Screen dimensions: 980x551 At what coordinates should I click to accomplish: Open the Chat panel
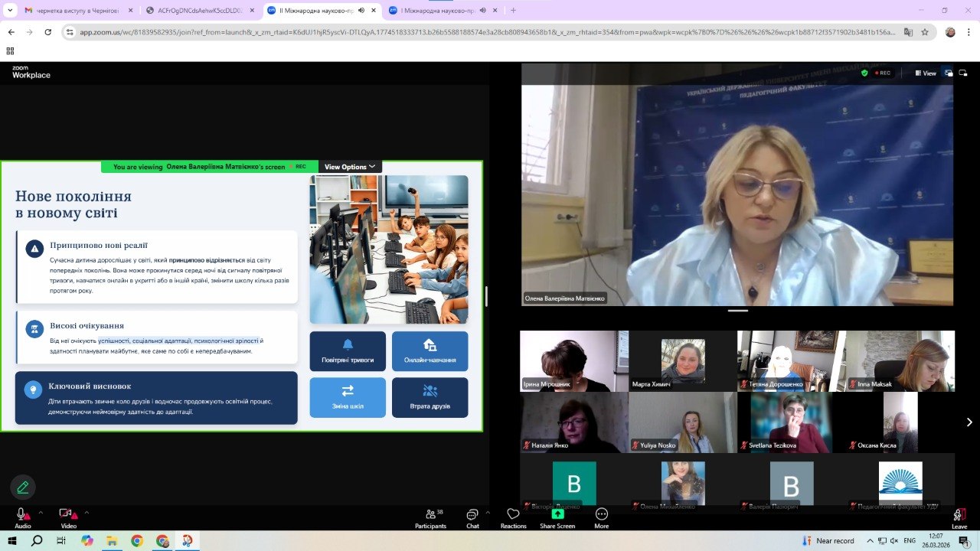(472, 517)
